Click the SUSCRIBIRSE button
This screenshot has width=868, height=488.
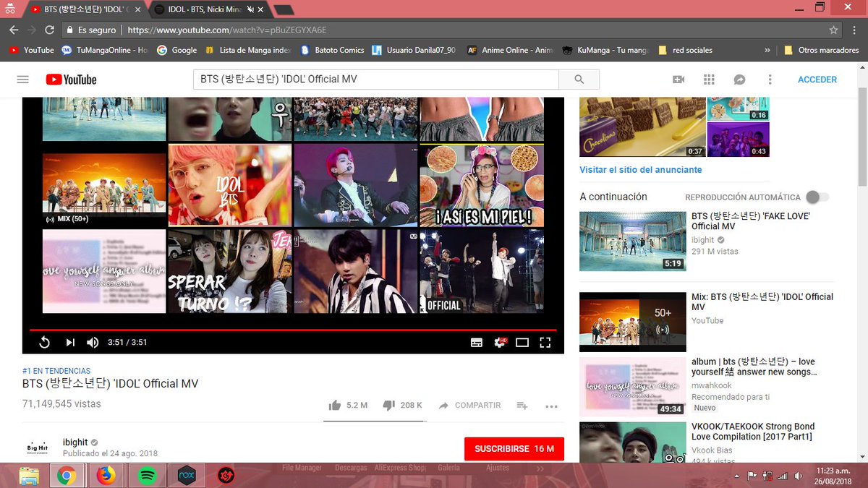(514, 449)
